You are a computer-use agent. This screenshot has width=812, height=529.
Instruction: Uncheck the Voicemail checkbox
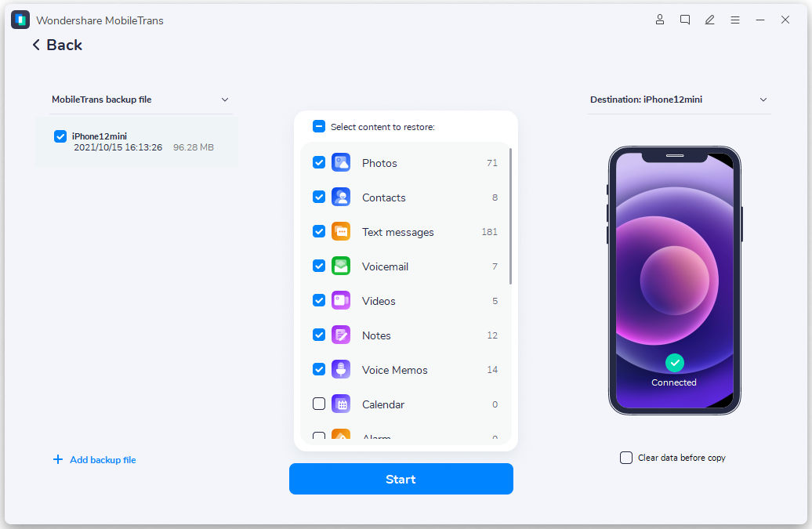click(x=319, y=266)
